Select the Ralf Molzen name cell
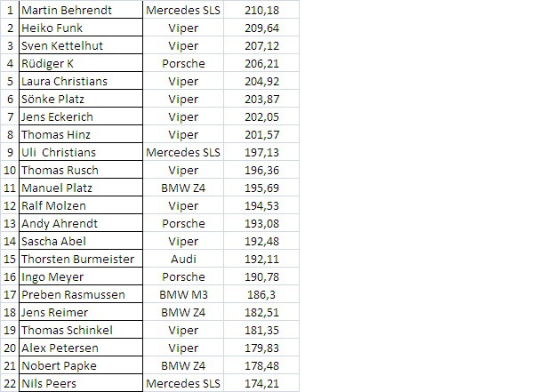This screenshot has width=546, height=392. (79, 205)
